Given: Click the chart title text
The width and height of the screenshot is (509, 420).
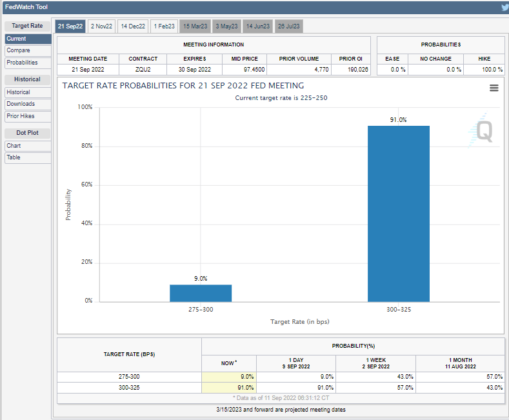Looking at the screenshot, I should point(183,86).
